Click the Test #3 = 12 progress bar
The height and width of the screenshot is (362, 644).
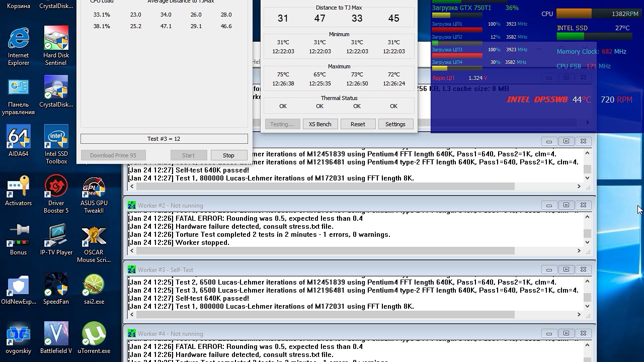[x=164, y=139]
